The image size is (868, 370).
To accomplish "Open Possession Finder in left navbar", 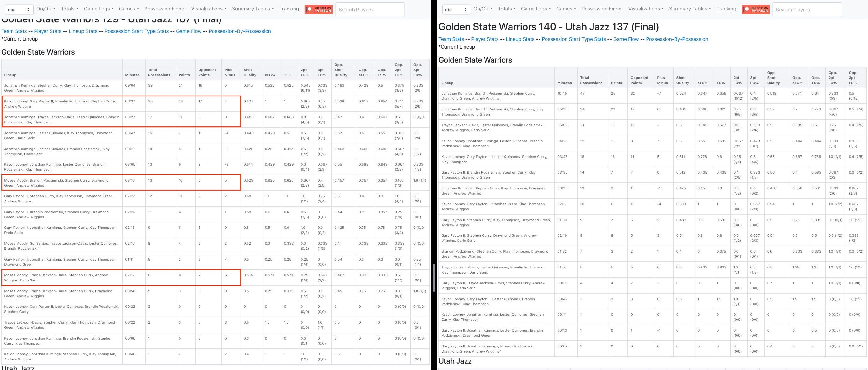I will click(165, 9).
